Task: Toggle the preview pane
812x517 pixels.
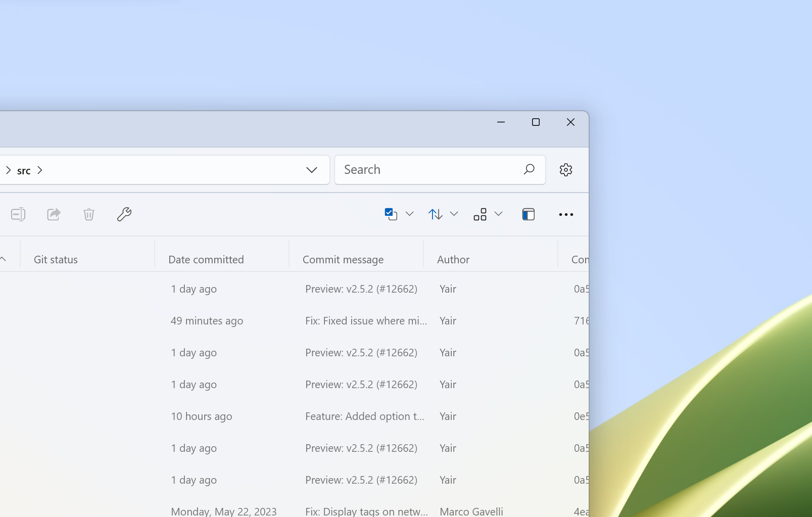Action: (528, 214)
